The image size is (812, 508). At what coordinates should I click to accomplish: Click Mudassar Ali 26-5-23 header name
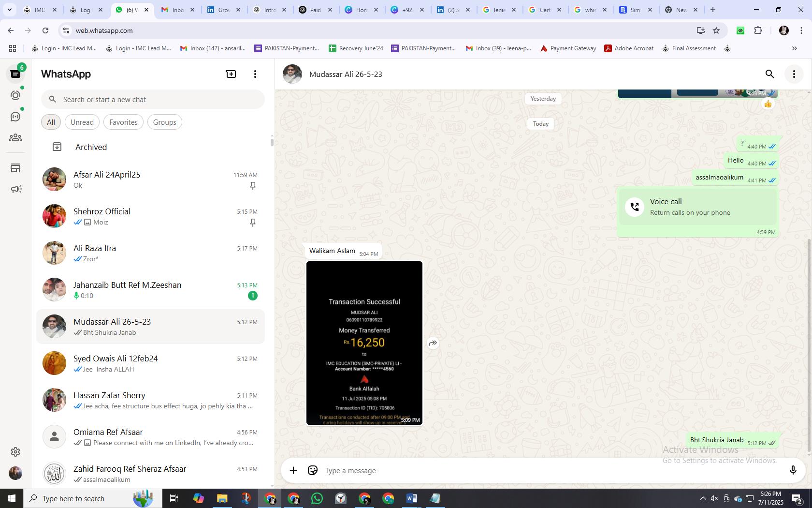click(346, 74)
